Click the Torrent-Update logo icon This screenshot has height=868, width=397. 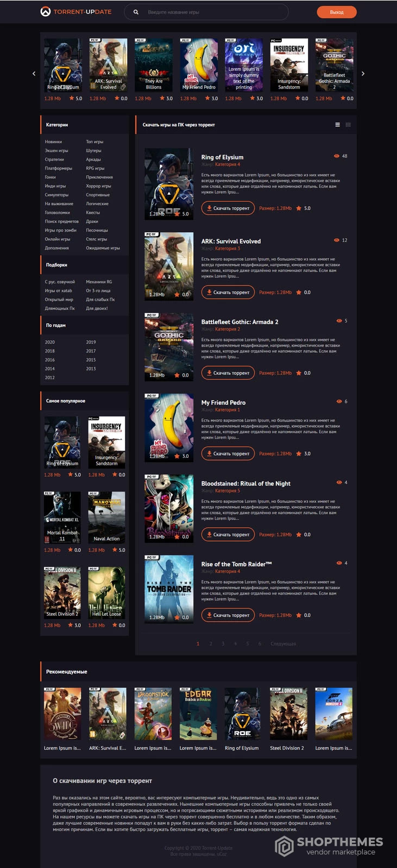(46, 11)
